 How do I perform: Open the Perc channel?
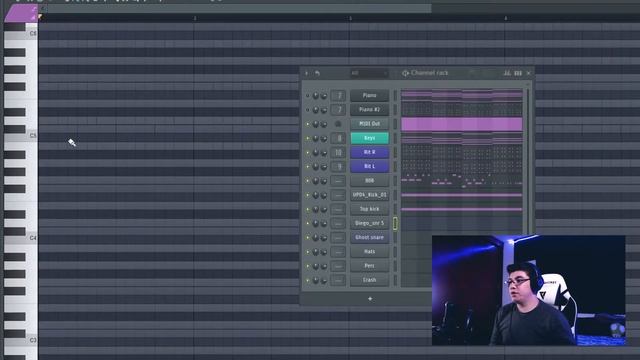click(x=369, y=266)
